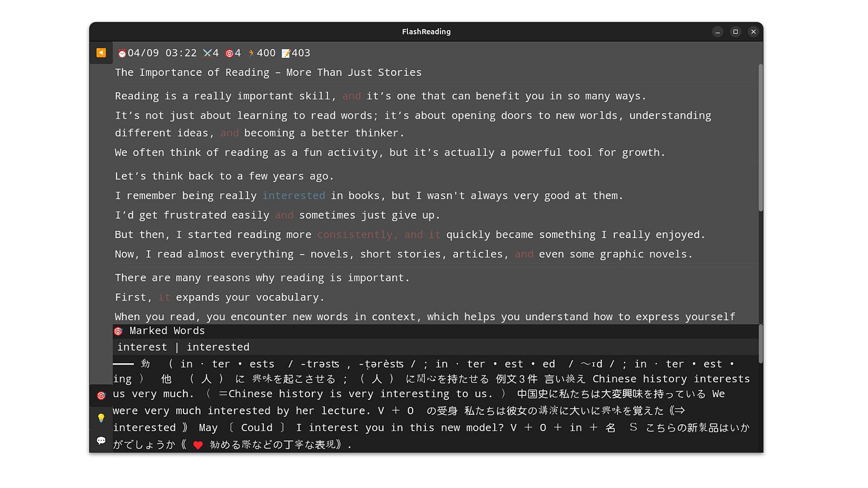
Task: Minimize the FlashReading window
Action: pos(717,32)
